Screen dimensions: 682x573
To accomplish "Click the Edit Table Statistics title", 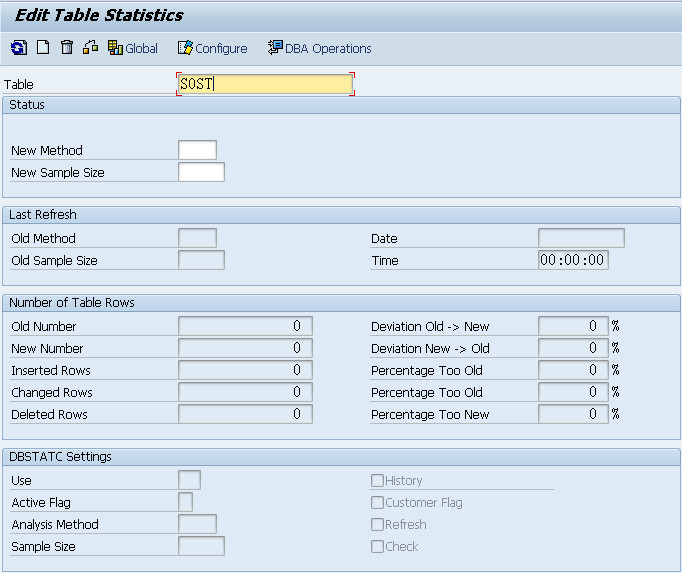I will (x=99, y=15).
